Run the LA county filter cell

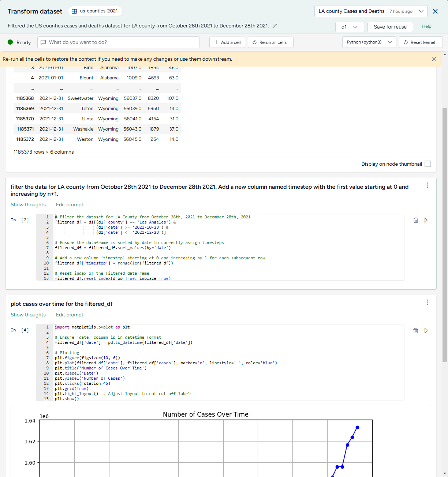tap(426, 220)
